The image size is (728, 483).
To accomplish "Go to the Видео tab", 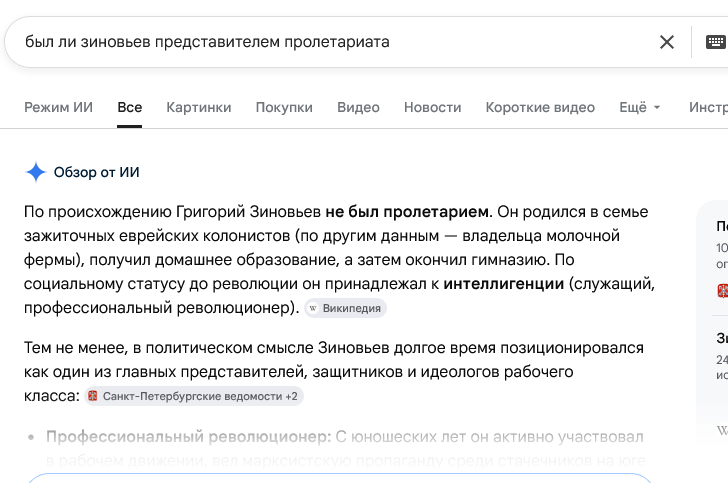I will pyautogui.click(x=358, y=107).
